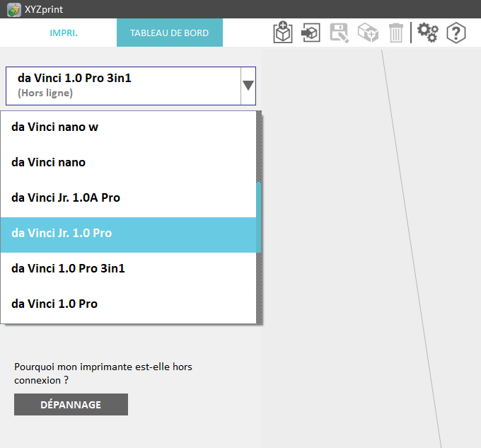This screenshot has width=481, height=448.
Task: Click the da Vinci 1.0 Pro 3in1 combo box
Action: pos(124,86)
